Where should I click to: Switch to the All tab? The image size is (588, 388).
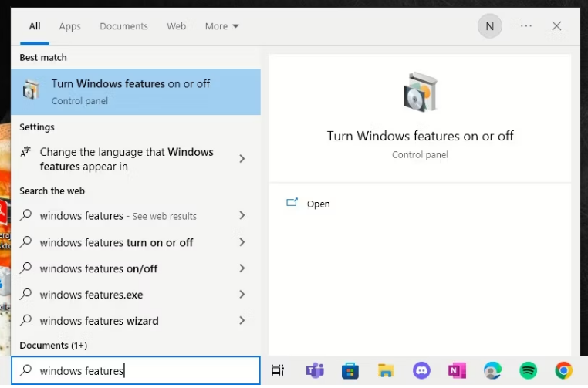(35, 26)
